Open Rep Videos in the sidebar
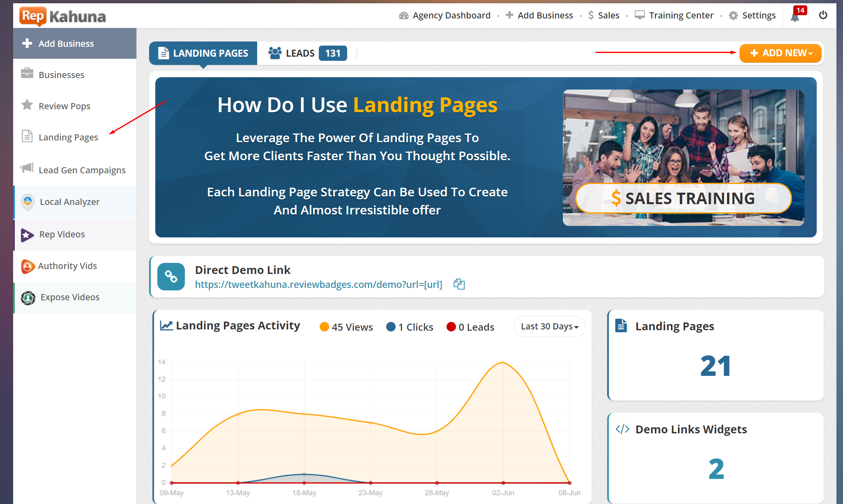Viewport: 843px width, 504px height. [62, 234]
